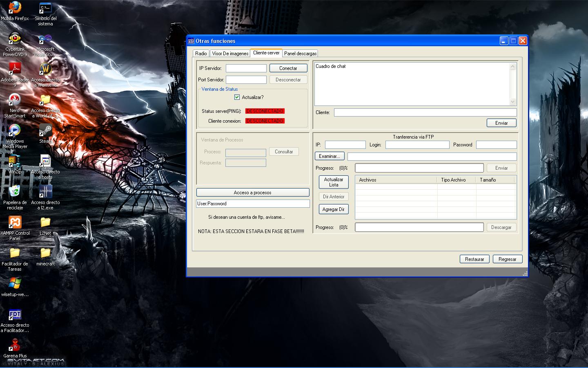Click the IP Servidor input field
Screen dimensions: 588x368
pyautogui.click(x=246, y=68)
